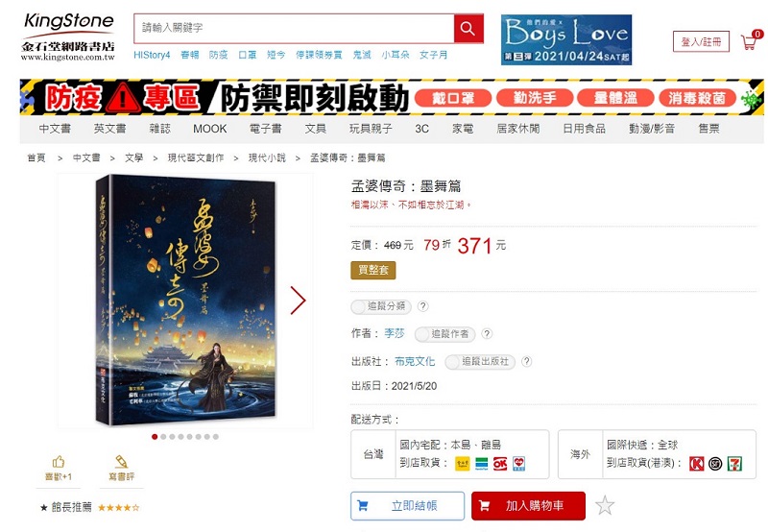Viewport: 768px width, 532px height.
Task: Click the thumbs-up like icon
Action: [59, 462]
